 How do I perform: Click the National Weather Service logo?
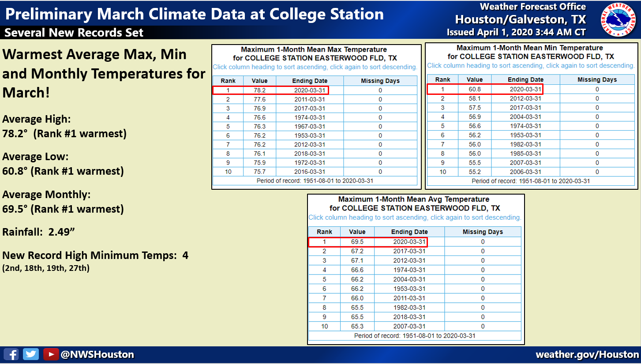[617, 20]
